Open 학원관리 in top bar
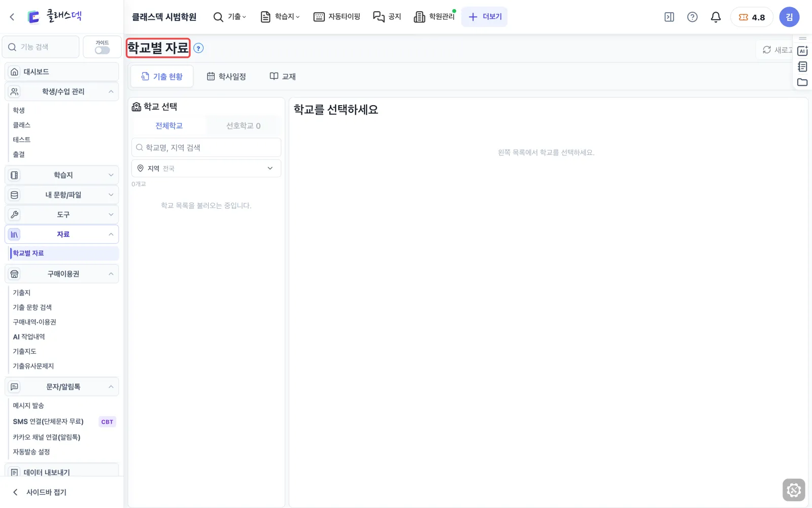The image size is (812, 508). click(x=434, y=17)
